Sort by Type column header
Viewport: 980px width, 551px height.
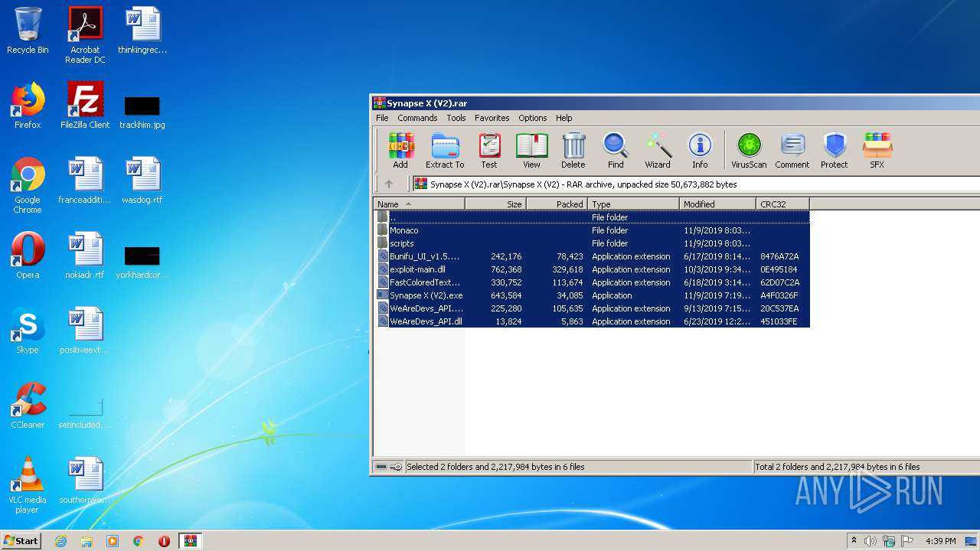pyautogui.click(x=633, y=204)
